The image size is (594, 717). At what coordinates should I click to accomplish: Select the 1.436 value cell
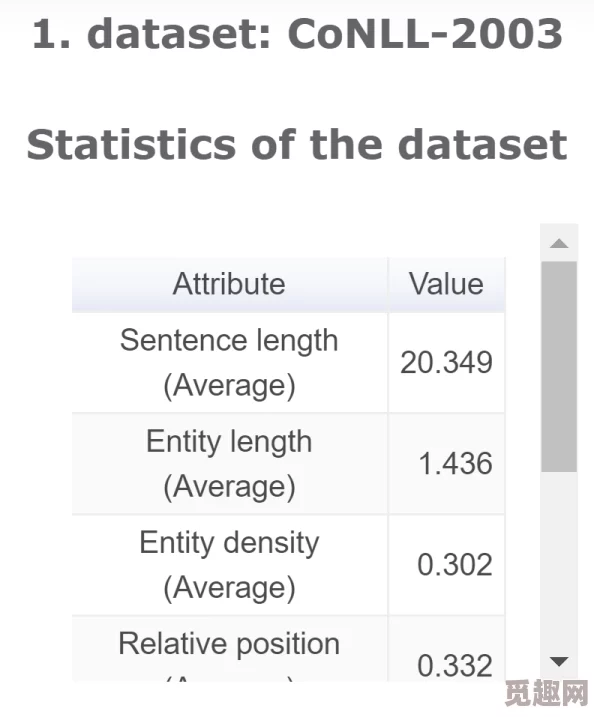pos(447,464)
